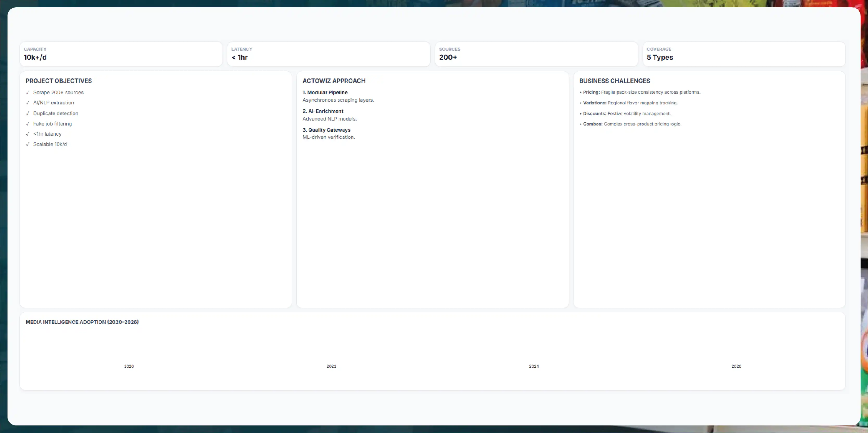Select the Sources 200+ stat card

(536, 54)
